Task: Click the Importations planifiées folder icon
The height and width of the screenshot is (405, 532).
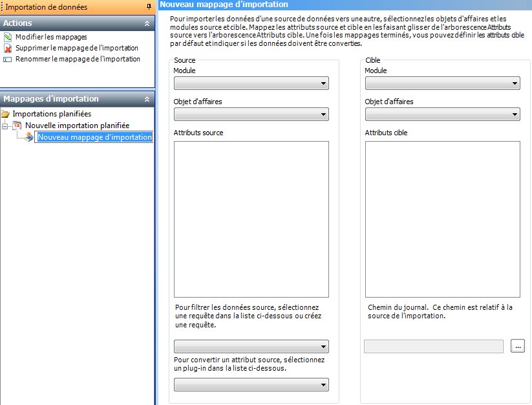Action: [6, 115]
